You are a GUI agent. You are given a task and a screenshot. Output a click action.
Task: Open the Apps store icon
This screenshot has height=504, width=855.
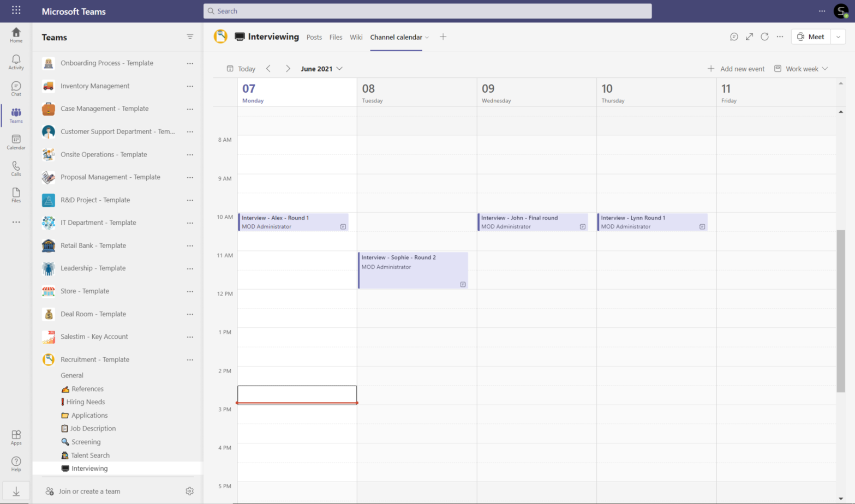16,437
